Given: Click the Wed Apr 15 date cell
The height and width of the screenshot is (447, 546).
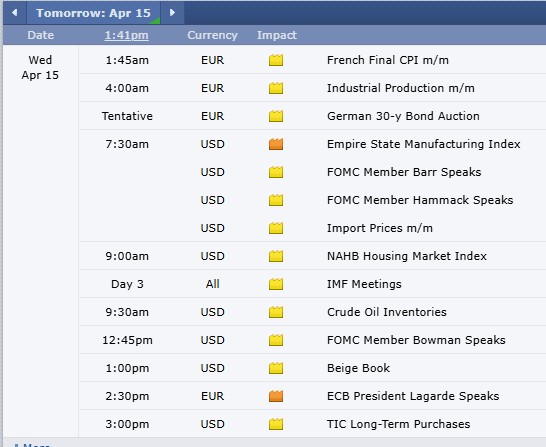Looking at the screenshot, I should point(40,68).
